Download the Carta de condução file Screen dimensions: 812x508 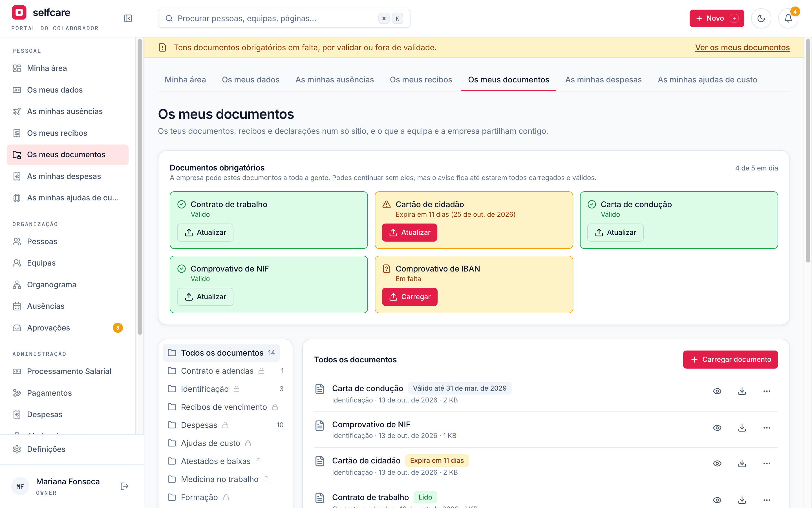pyautogui.click(x=742, y=391)
